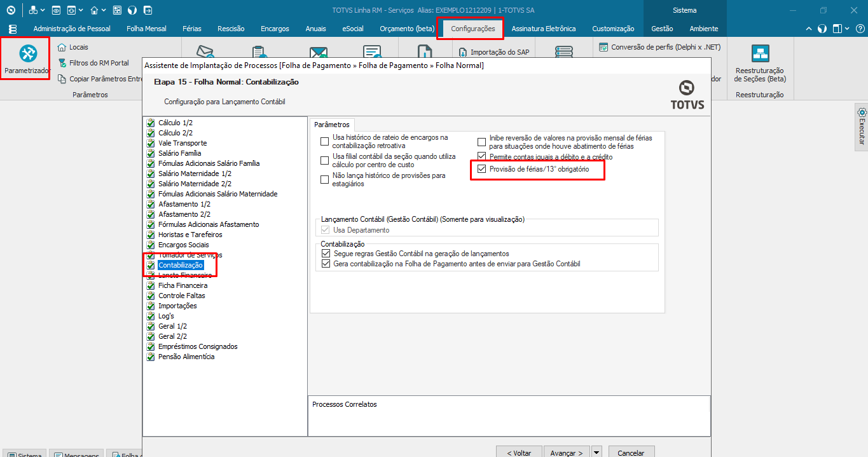This screenshot has width=868, height=457.
Task: Click the refresh window icon in title bar
Action: 72,10
